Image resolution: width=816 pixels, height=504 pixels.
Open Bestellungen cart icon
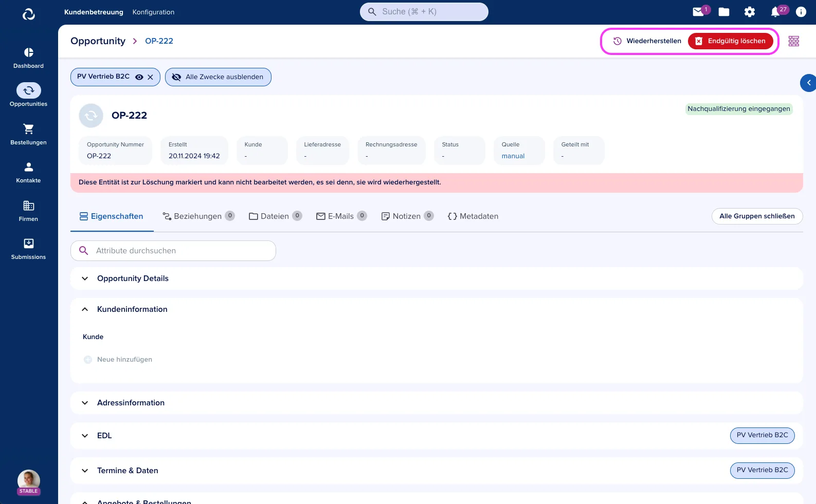(x=28, y=134)
